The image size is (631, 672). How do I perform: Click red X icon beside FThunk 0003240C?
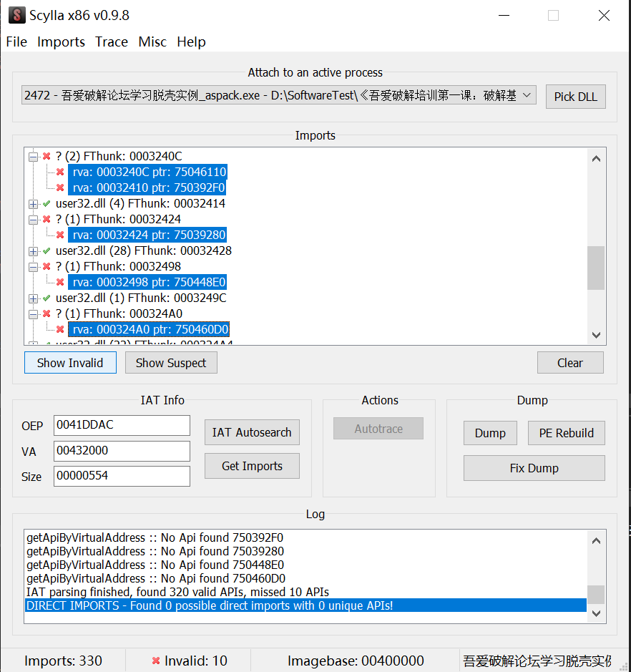point(47,156)
